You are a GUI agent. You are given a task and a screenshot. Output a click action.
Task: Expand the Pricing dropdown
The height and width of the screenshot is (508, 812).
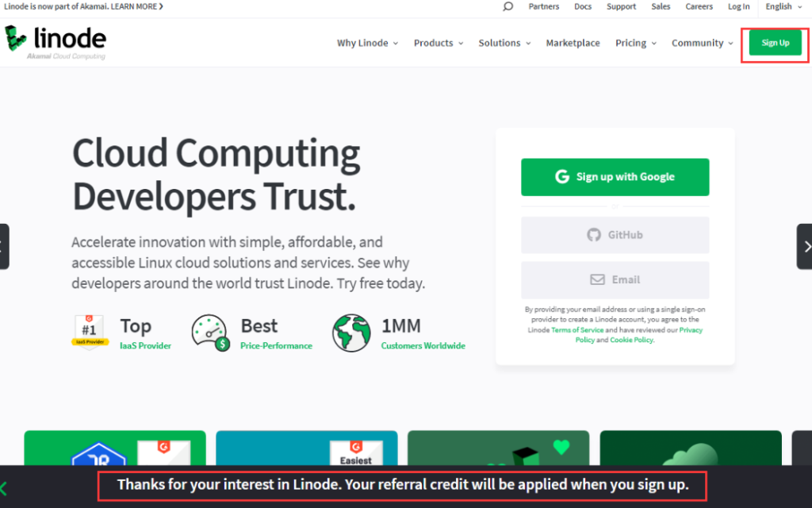pos(635,43)
